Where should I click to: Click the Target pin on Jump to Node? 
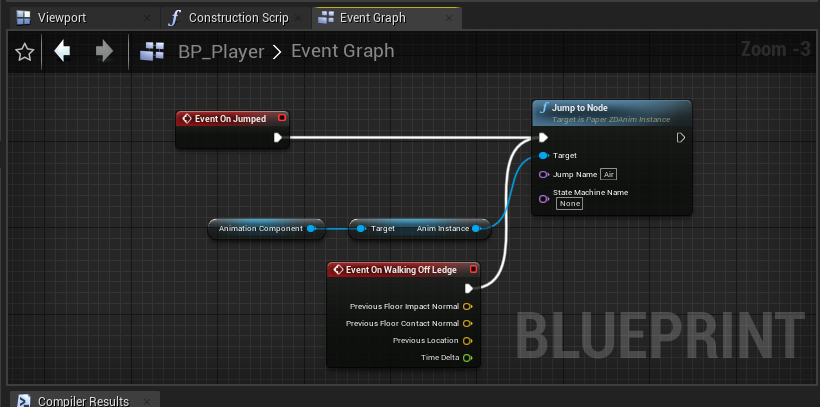point(543,156)
